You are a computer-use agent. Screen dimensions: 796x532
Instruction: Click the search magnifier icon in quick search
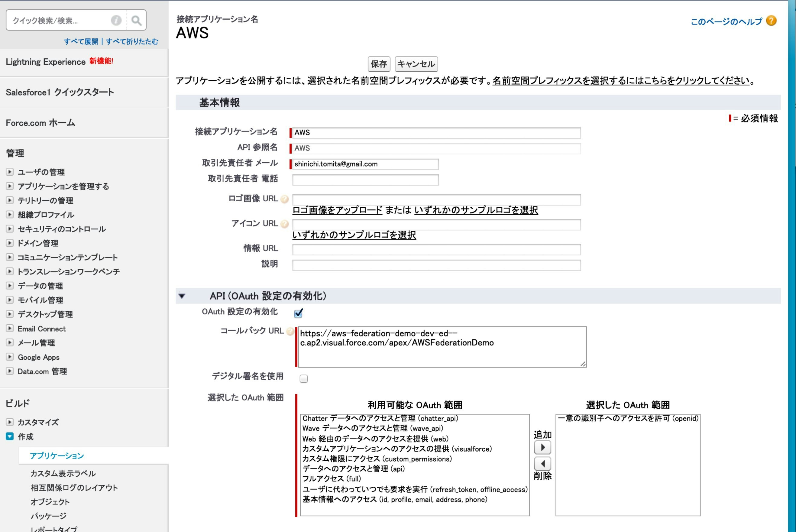pos(136,20)
